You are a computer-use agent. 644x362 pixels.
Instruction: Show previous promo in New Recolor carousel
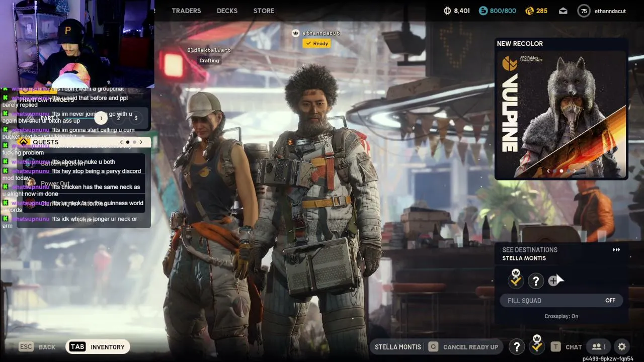(548, 171)
